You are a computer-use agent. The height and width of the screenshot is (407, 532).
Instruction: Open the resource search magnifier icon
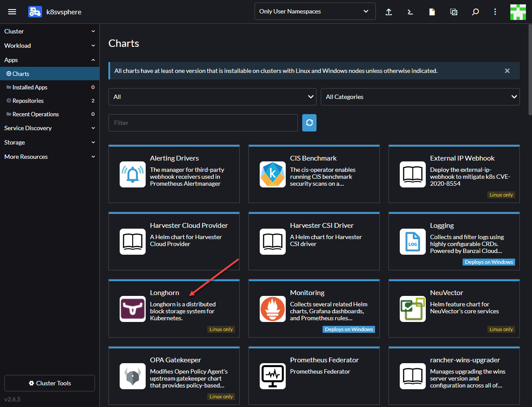[x=475, y=12]
